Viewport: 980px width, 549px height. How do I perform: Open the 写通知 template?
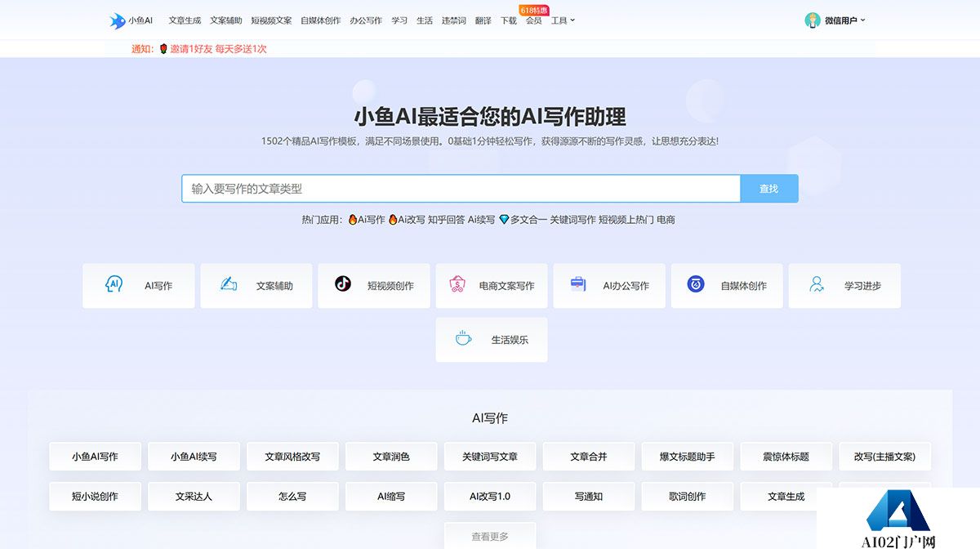589,496
